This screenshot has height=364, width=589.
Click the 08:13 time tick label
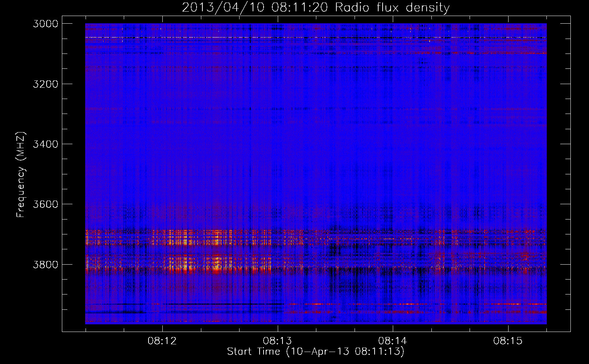(x=277, y=341)
